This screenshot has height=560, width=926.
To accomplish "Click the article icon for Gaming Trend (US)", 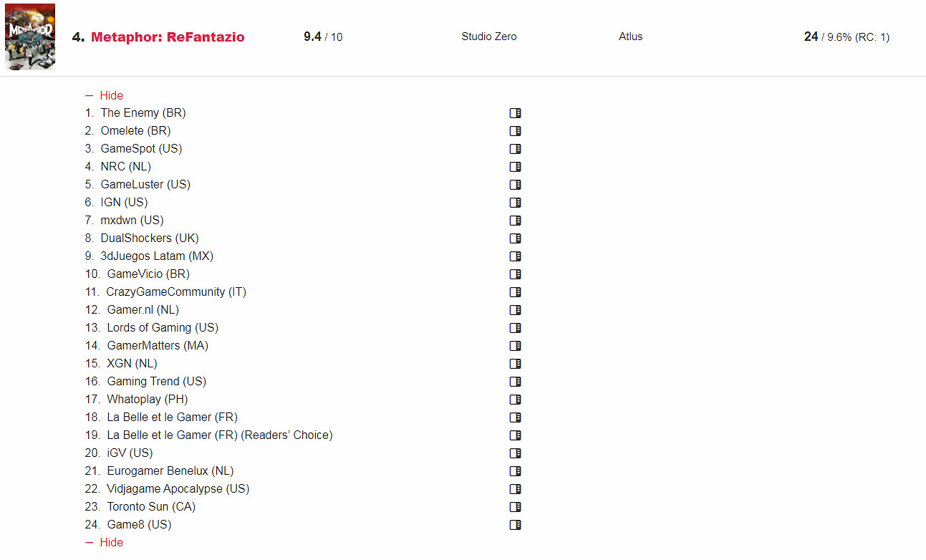I will point(515,382).
